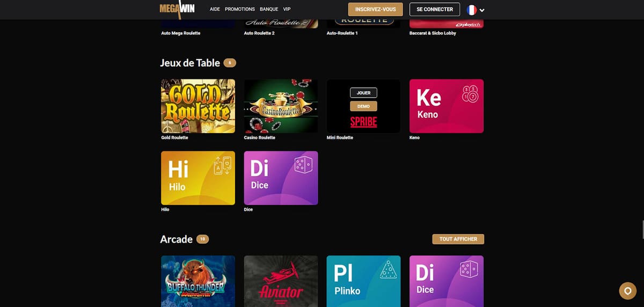Click the Baccarat & Sicbo Lobby label
The image size is (644, 307).
433,33
